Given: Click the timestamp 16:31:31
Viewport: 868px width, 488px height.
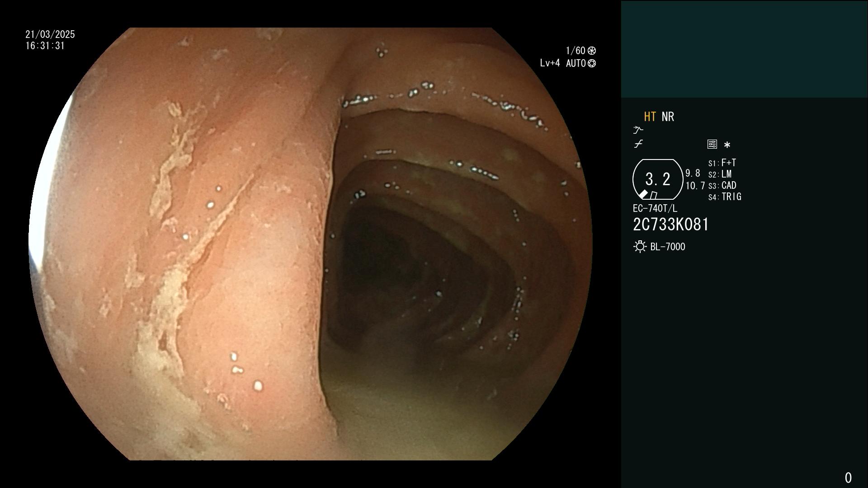Looking at the screenshot, I should [45, 46].
